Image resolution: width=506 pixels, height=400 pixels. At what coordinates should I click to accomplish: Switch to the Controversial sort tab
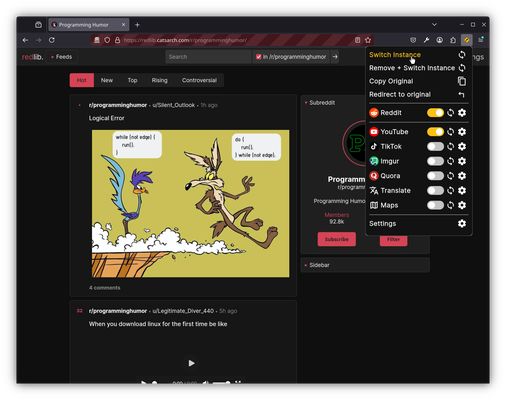pyautogui.click(x=199, y=80)
